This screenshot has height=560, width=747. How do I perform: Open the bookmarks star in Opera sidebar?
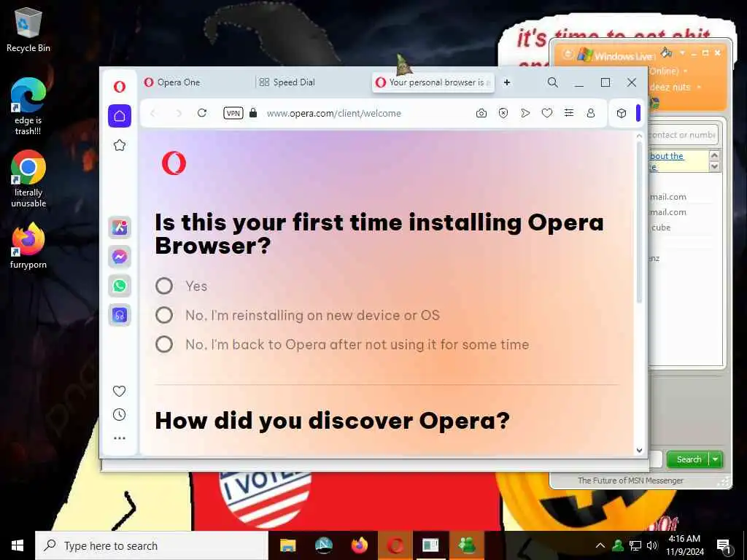(x=120, y=145)
